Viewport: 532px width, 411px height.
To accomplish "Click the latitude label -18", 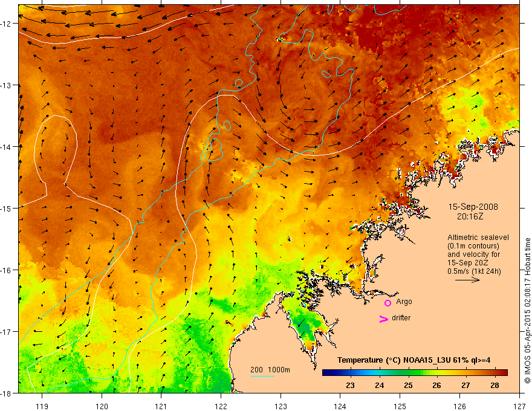I will tap(7, 393).
